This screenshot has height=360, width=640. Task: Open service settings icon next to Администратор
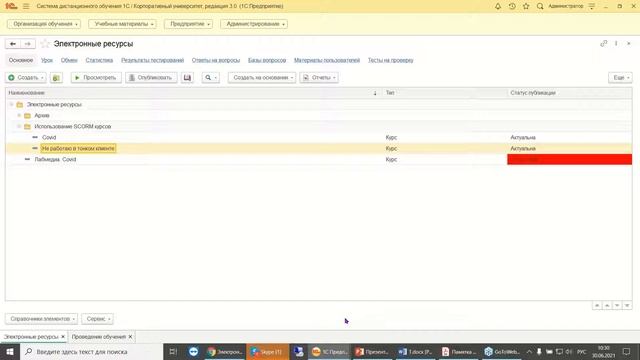(591, 6)
